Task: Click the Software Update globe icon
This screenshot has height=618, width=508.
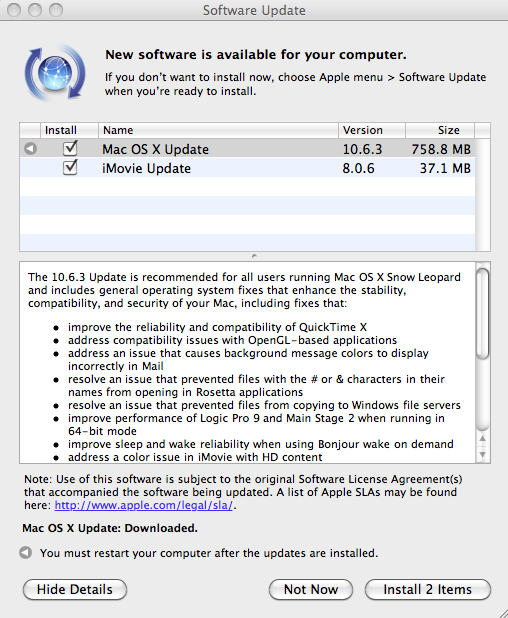Action: [55, 73]
